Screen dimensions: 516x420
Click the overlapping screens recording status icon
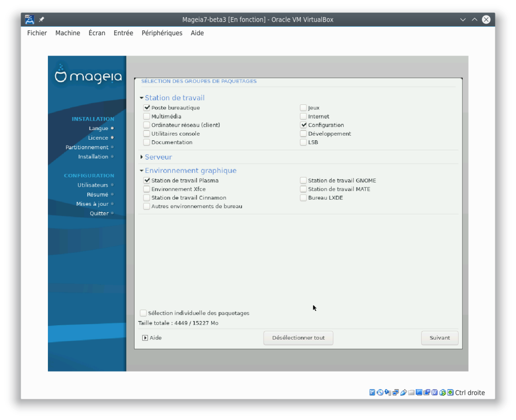[x=427, y=392]
